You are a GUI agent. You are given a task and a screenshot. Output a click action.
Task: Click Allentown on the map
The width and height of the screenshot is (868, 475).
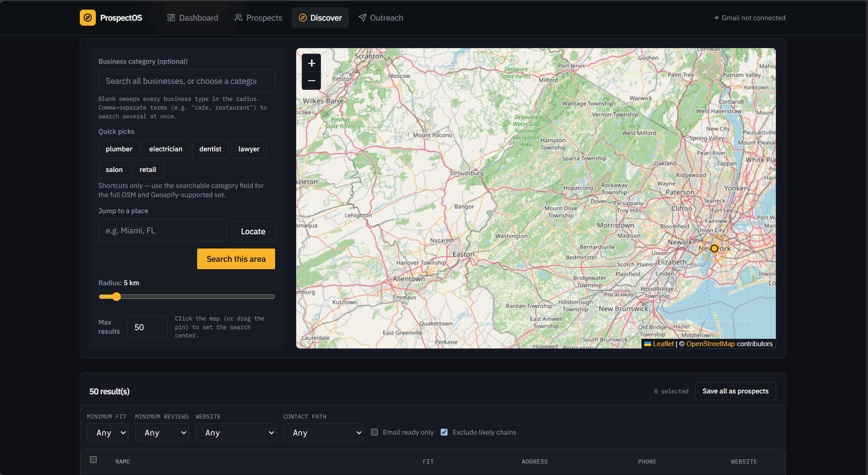tap(409, 279)
